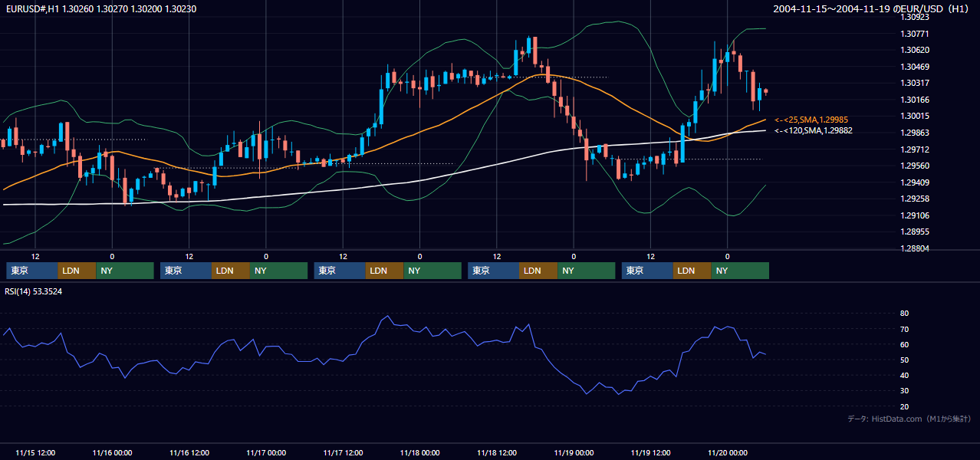Click RSI scale value 60

904,344
